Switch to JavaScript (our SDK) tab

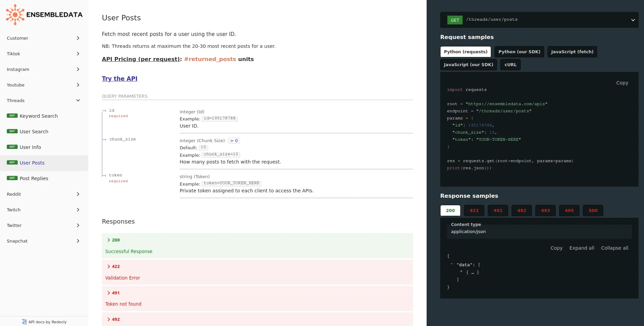pos(468,64)
